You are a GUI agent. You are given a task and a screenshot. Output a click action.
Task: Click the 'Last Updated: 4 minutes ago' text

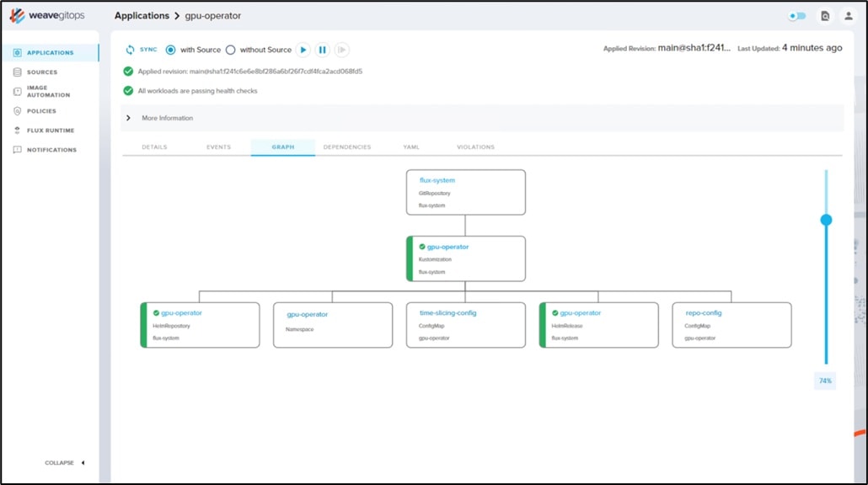tap(790, 48)
